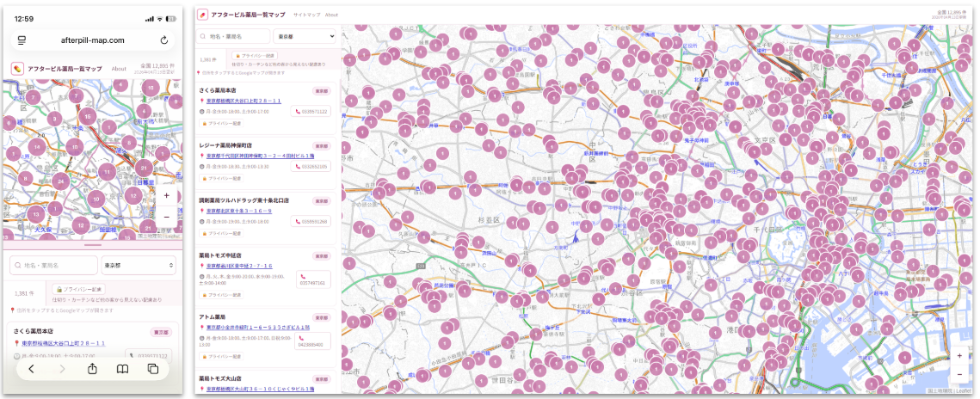Select 薬局トモズ大山店 name in list
This screenshot has width=980, height=399.
220,378
